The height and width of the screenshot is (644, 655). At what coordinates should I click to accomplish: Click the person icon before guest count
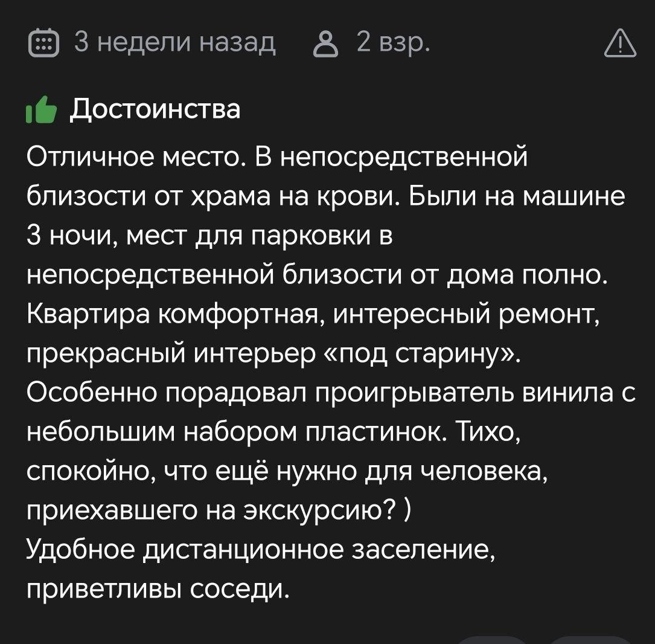coord(327,45)
